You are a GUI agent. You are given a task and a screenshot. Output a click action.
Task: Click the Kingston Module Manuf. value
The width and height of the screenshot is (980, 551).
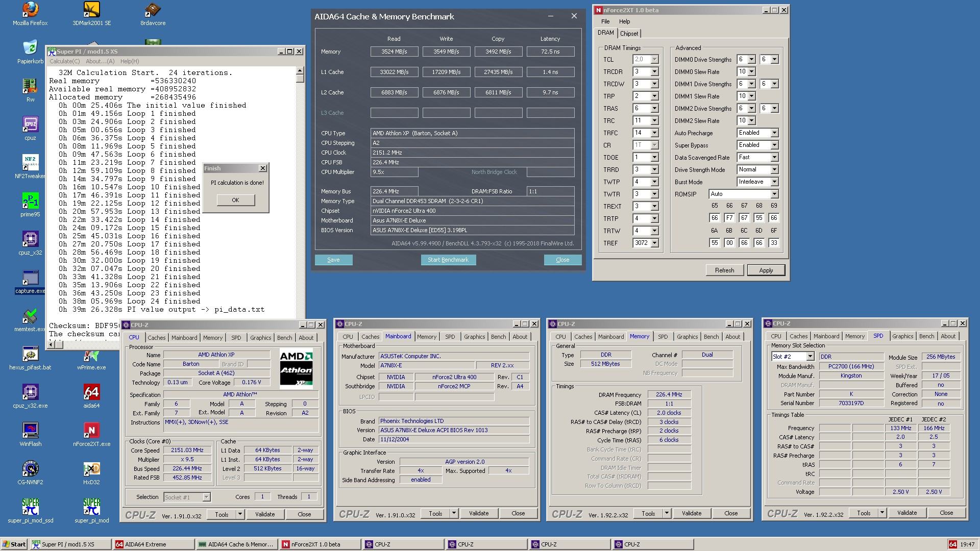click(x=851, y=375)
